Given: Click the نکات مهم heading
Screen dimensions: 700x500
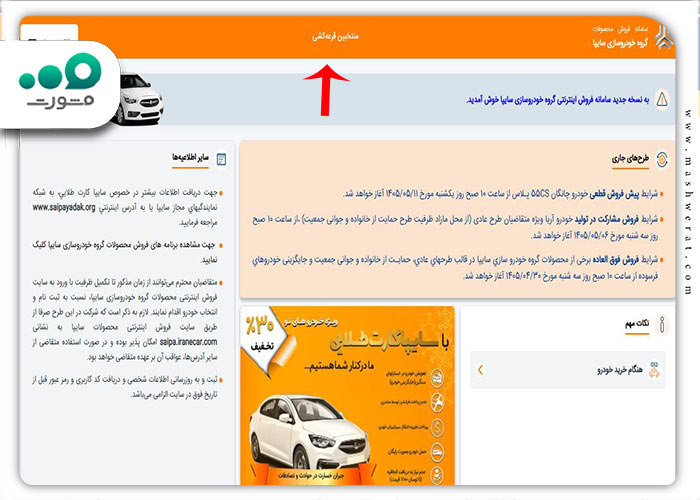Looking at the screenshot, I should 637,324.
